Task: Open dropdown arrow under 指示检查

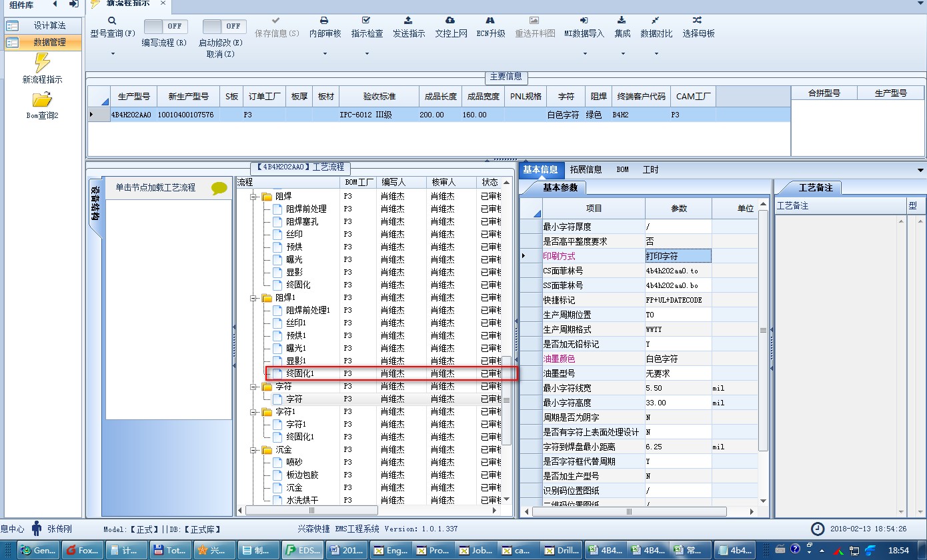Action: coord(366,53)
